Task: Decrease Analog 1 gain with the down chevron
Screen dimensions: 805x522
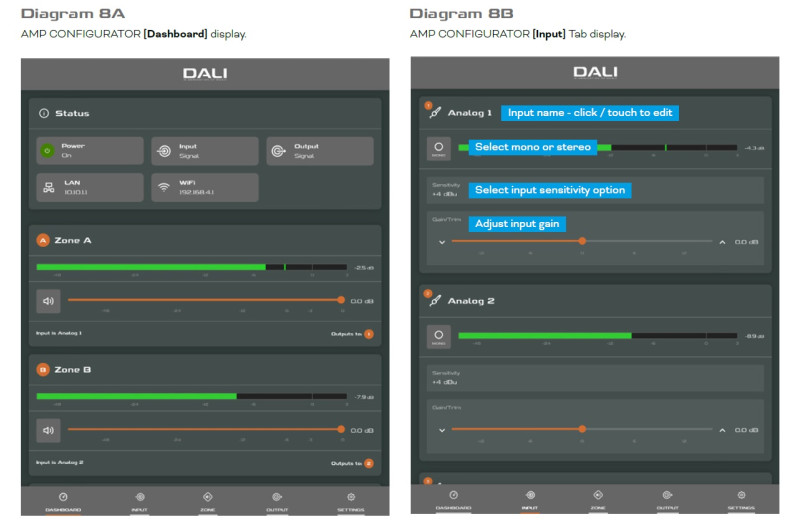Action: tap(442, 242)
